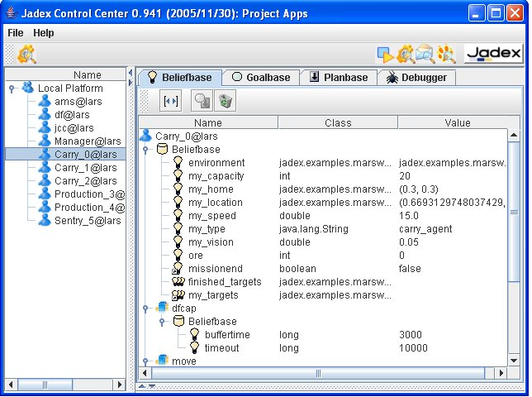Select Production_3@ agent in the tree
Screen dimensions: 532x397
(89, 194)
